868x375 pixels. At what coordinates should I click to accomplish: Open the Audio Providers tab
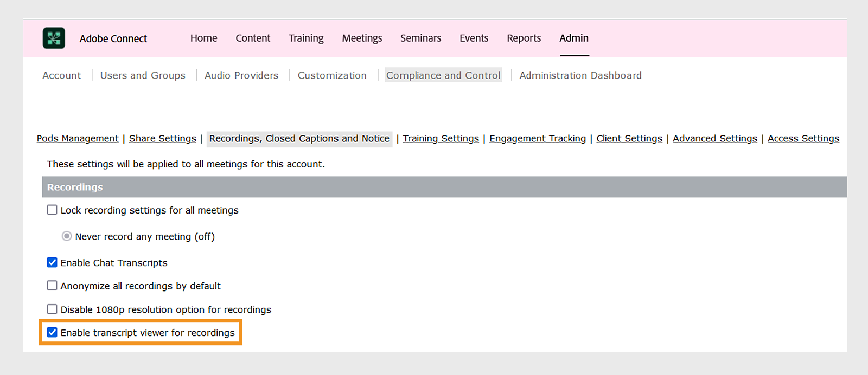[x=241, y=75]
